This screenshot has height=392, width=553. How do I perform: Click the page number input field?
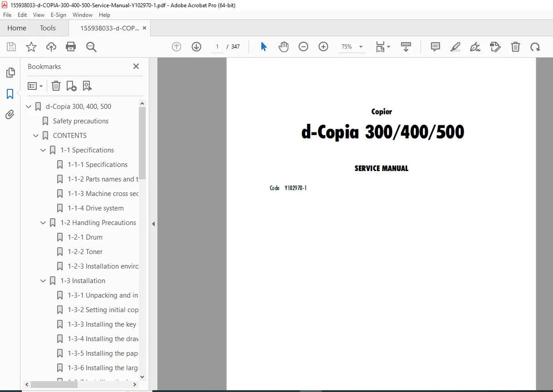pyautogui.click(x=217, y=47)
